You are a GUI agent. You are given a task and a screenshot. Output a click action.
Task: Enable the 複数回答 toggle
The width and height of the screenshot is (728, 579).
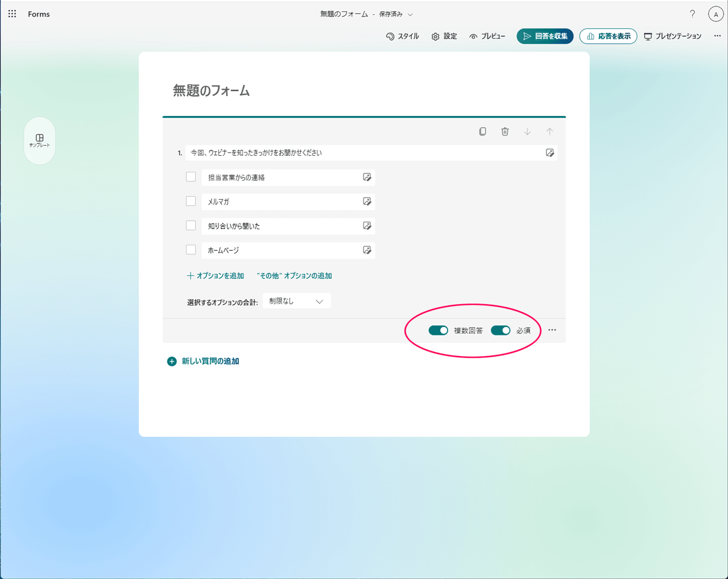point(439,330)
